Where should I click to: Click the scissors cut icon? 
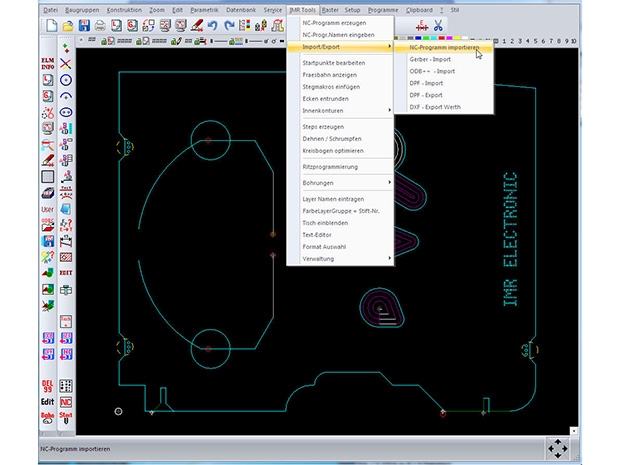[438, 25]
